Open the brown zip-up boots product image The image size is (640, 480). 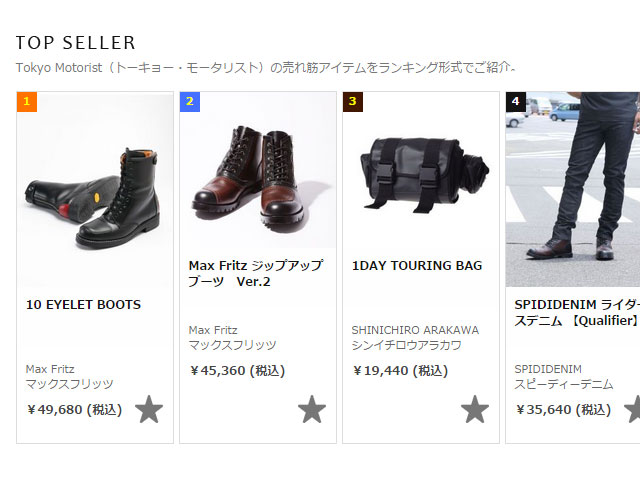(258, 170)
